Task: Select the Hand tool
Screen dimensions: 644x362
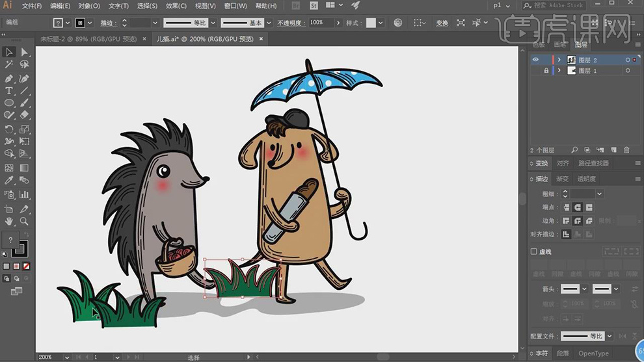Action: click(x=9, y=222)
